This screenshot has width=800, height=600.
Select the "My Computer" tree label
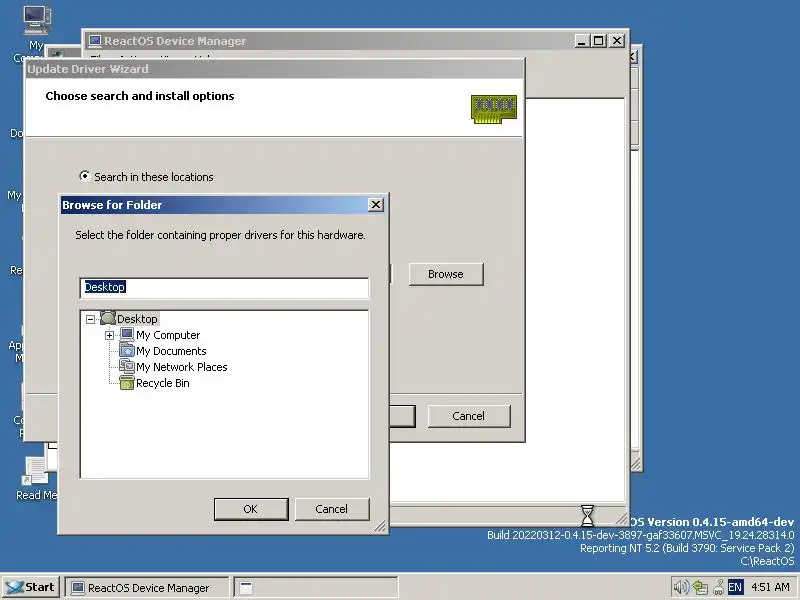click(x=168, y=335)
